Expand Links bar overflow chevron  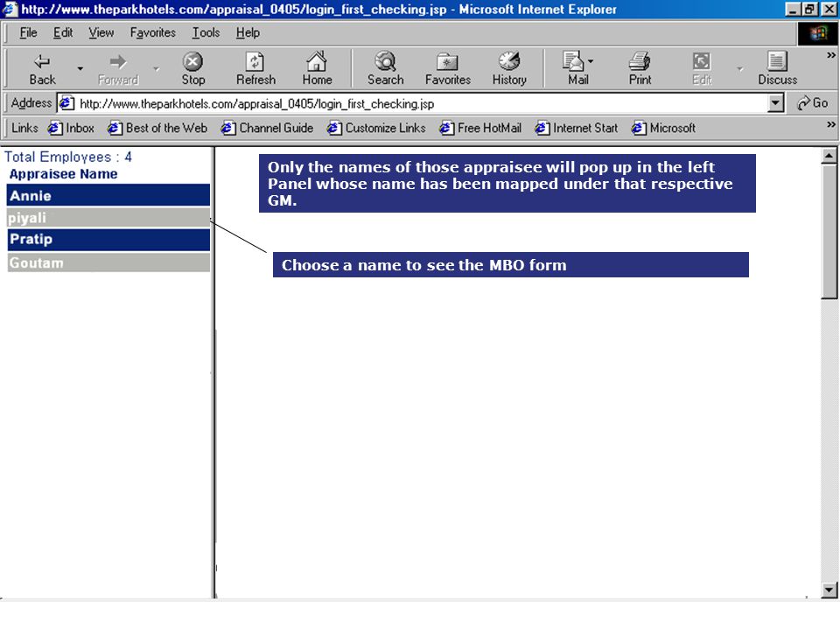click(831, 124)
